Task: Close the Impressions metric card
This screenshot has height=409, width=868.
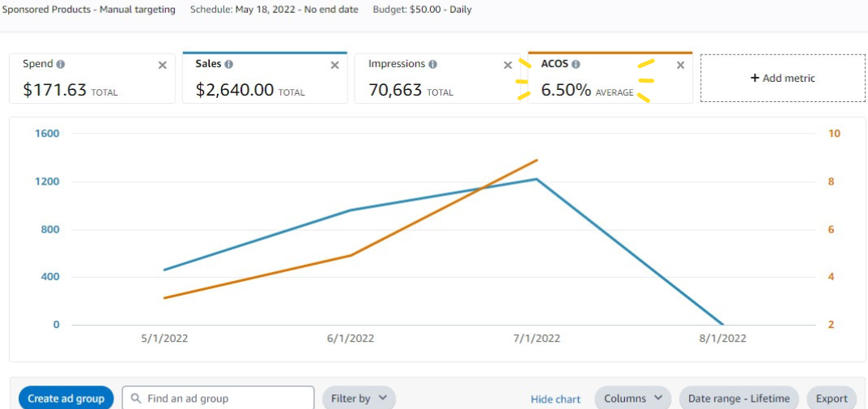Action: (x=508, y=66)
